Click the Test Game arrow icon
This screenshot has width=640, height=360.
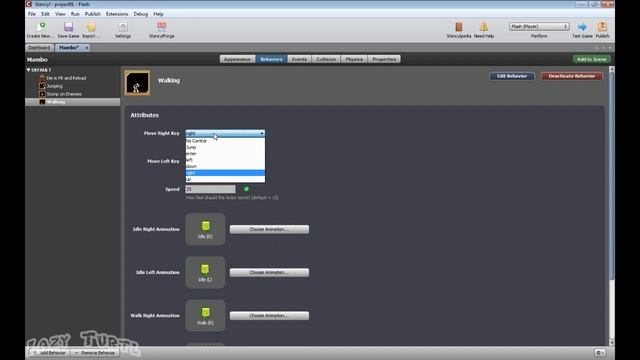pyautogui.click(x=582, y=27)
